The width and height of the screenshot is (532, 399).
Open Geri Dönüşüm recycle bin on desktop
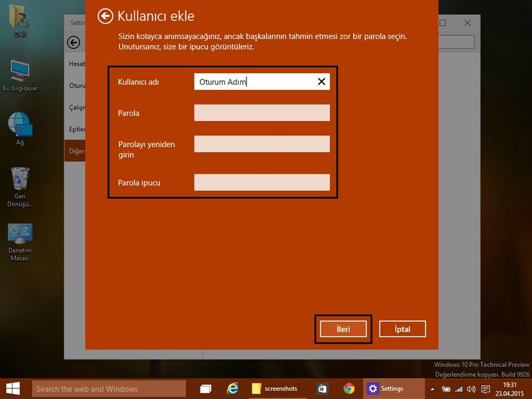(x=19, y=179)
